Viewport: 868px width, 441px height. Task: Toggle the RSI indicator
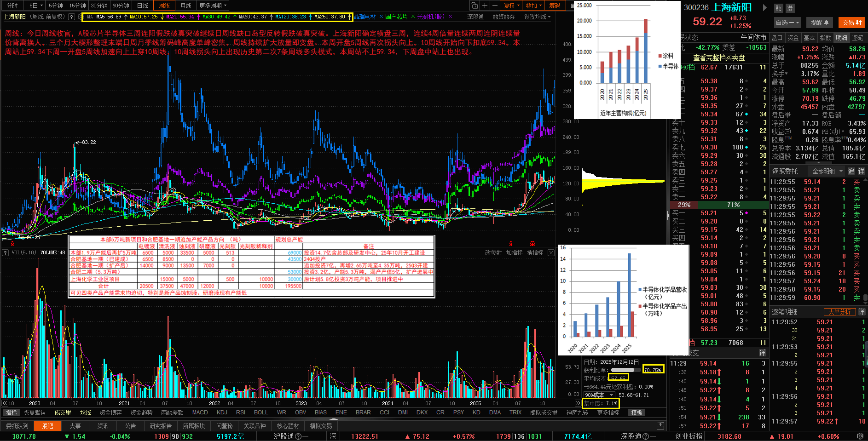pos(241,412)
